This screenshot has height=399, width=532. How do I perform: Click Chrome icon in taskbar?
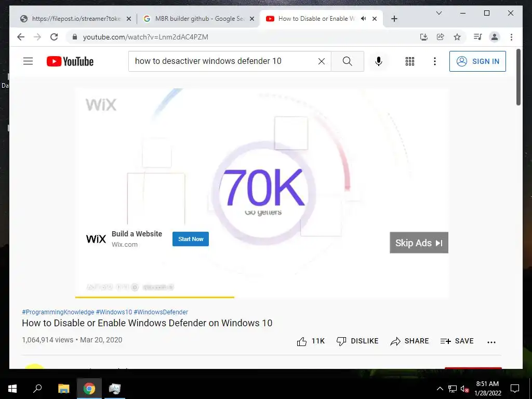pyautogui.click(x=89, y=389)
